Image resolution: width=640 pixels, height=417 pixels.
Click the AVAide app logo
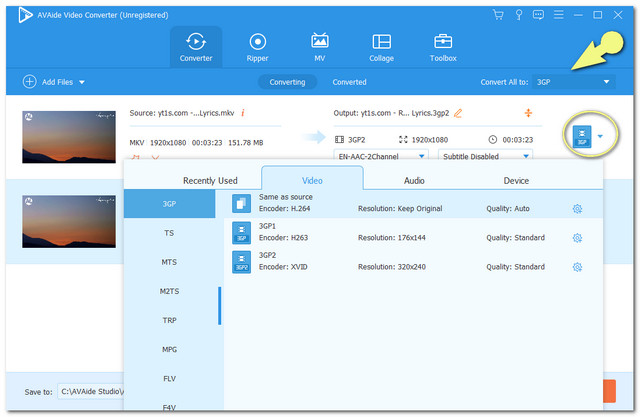(x=24, y=15)
